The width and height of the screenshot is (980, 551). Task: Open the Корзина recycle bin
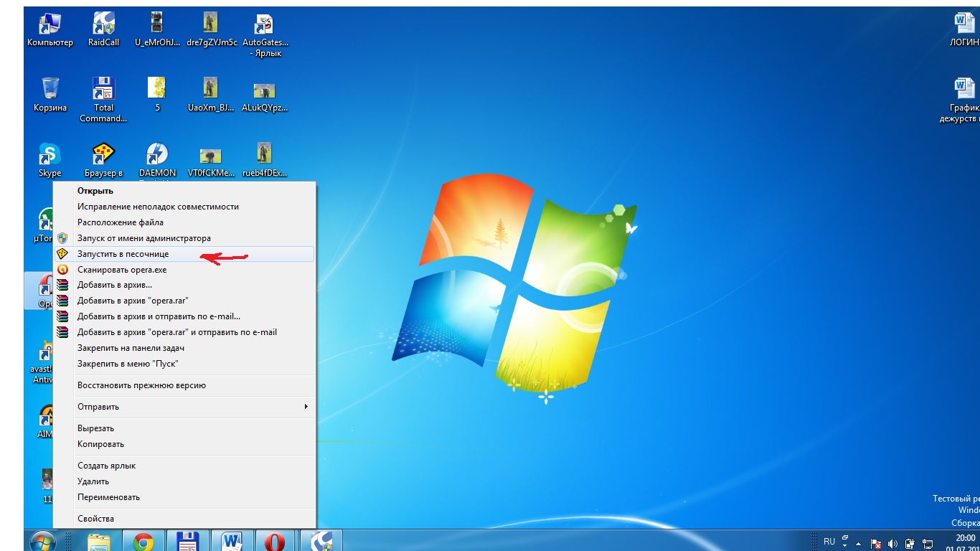[x=50, y=94]
